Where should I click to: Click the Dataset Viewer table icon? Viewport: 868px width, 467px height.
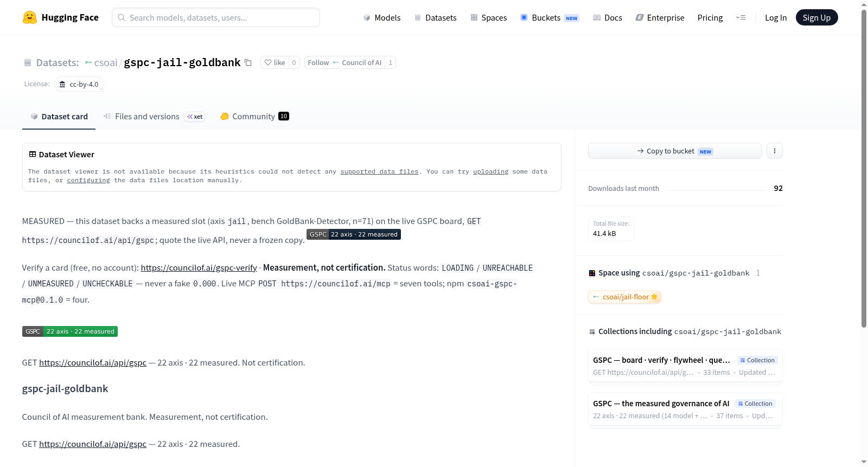tap(33, 155)
